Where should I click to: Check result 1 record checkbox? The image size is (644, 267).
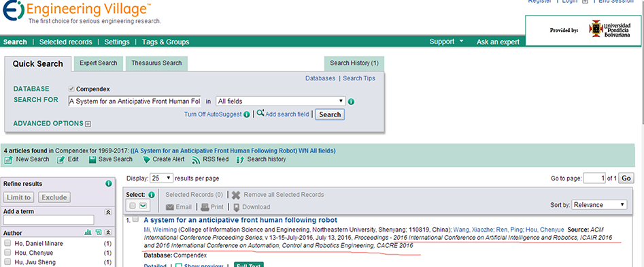[x=135, y=220]
